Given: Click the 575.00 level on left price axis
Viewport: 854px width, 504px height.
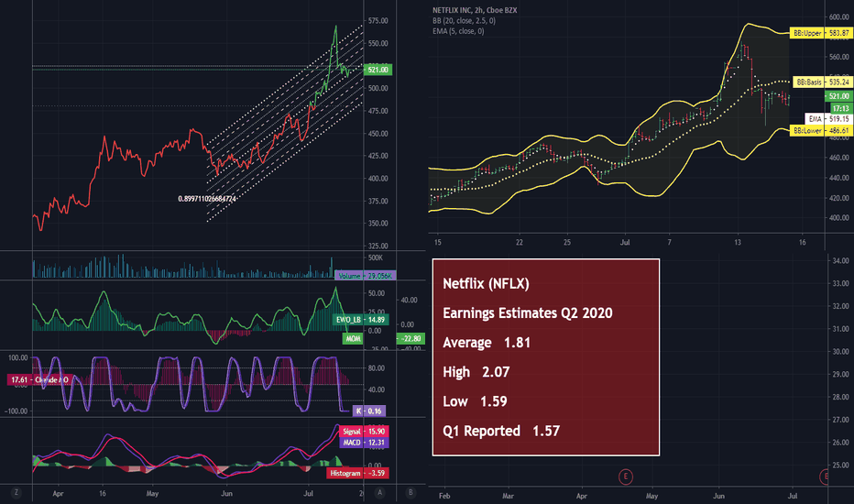Looking at the screenshot, I should pos(378,21).
